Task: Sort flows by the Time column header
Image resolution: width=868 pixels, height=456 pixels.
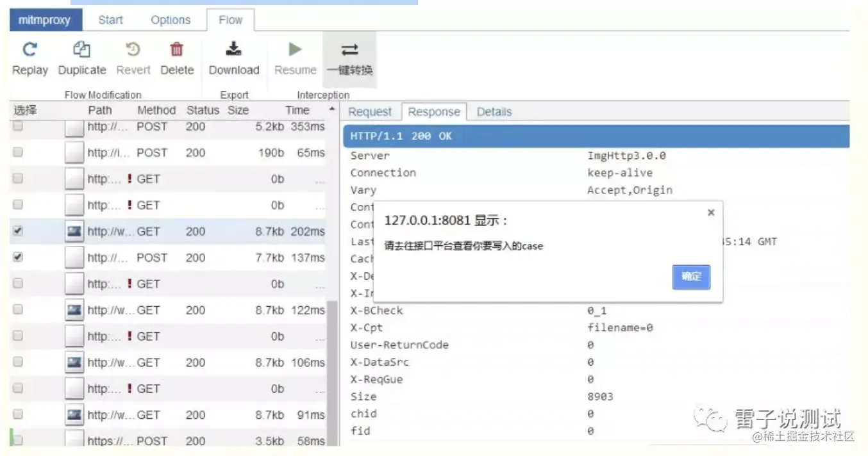Action: point(297,110)
